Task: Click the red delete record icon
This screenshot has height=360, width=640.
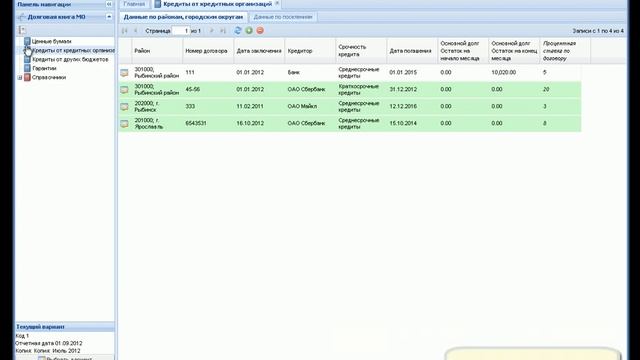Action: tap(260, 31)
